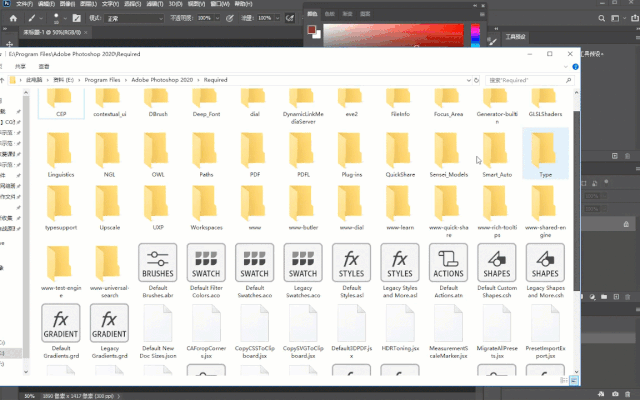Go up one folder level arrow
Viewport: 640px width, 400px height.
[x=2, y=80]
